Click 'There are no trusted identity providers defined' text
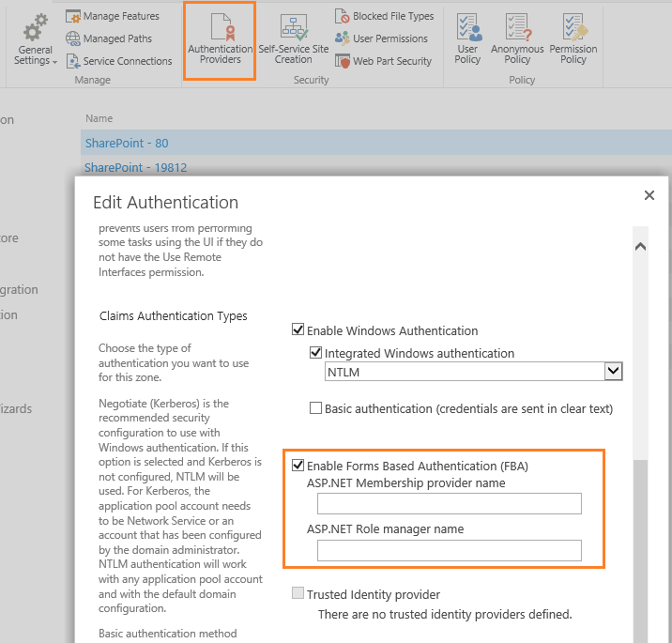The width and height of the screenshot is (672, 643). (x=445, y=614)
